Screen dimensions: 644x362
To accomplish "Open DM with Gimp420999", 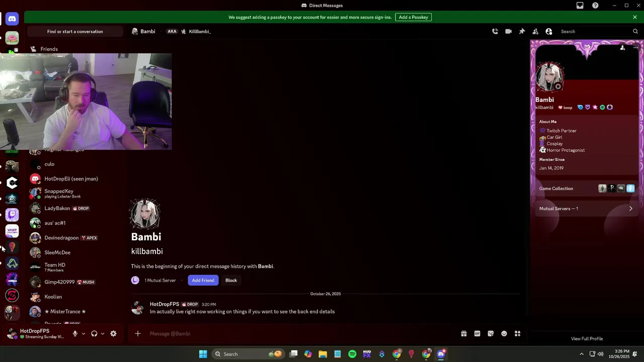I will [x=75, y=282].
